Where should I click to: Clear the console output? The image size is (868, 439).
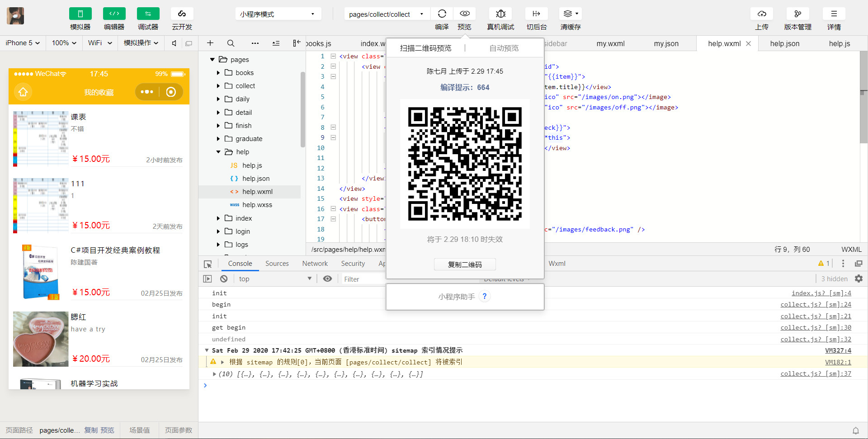click(x=224, y=279)
